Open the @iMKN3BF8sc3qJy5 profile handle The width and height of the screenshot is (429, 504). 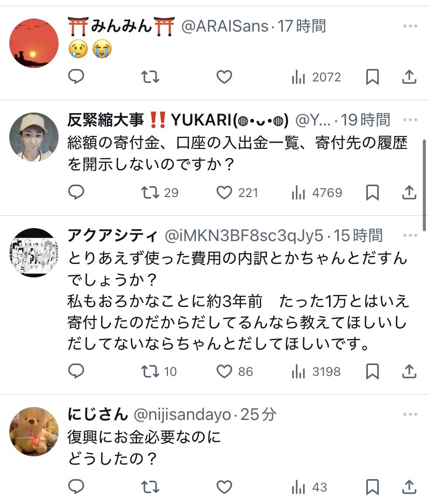[x=244, y=236]
